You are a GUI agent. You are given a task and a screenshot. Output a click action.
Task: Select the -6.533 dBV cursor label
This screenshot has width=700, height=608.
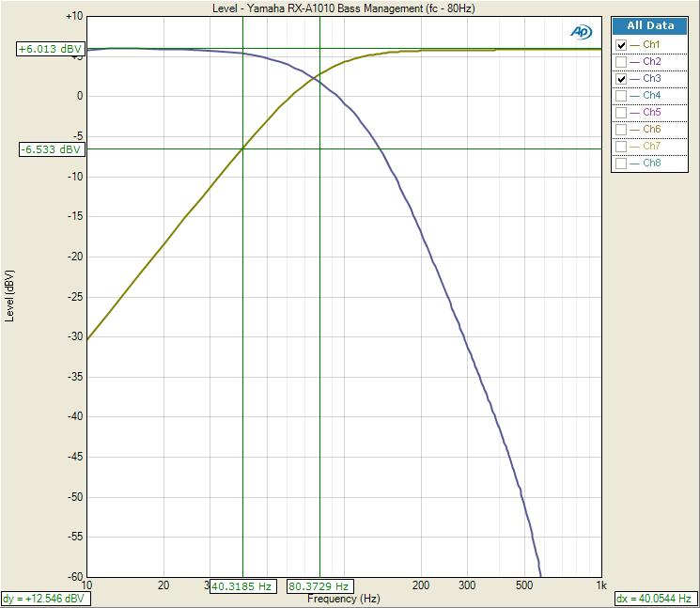pyautogui.click(x=52, y=149)
